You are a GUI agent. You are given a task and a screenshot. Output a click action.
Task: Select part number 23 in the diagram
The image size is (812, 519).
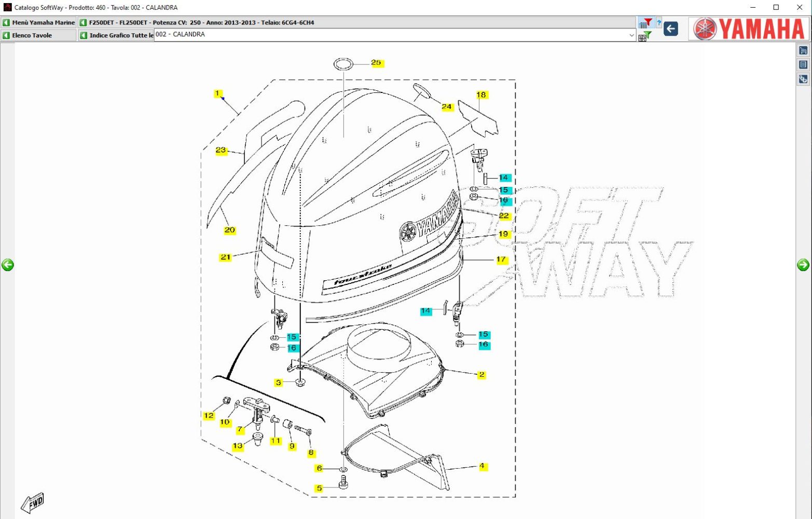pyautogui.click(x=221, y=150)
